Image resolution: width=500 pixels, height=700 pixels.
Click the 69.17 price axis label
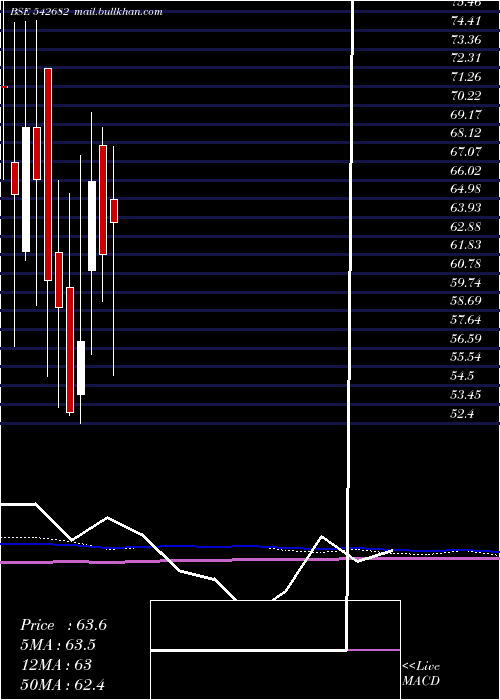pos(466,115)
